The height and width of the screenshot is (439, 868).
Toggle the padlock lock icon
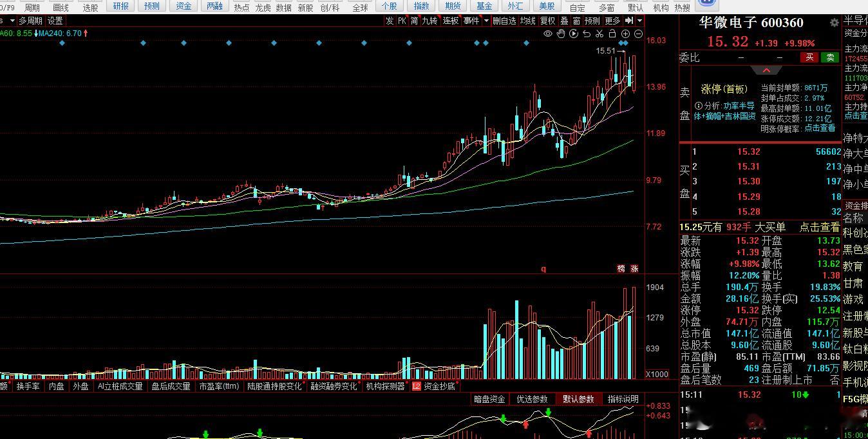coord(612,34)
